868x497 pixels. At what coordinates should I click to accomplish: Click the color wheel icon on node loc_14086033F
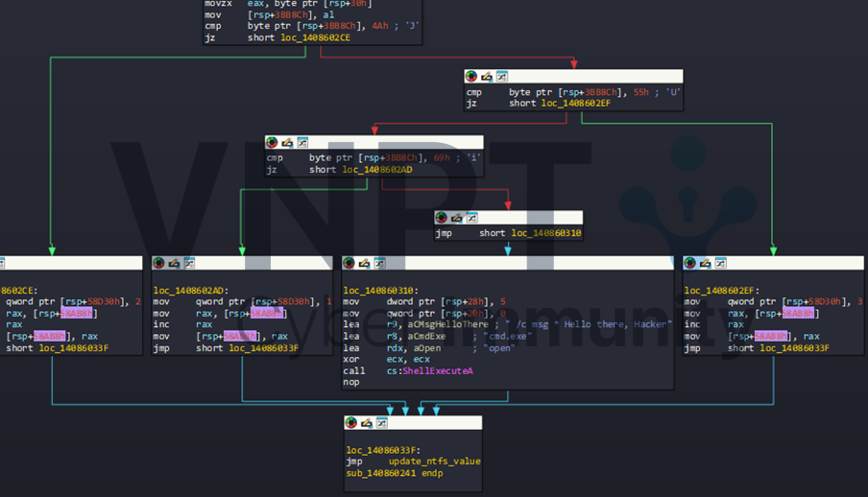tap(351, 422)
